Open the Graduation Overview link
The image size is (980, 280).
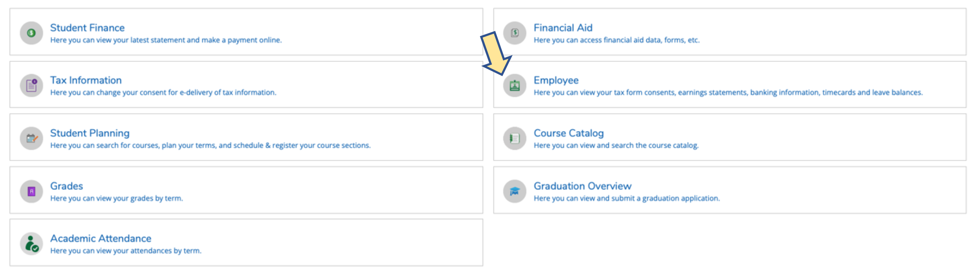pyautogui.click(x=582, y=186)
